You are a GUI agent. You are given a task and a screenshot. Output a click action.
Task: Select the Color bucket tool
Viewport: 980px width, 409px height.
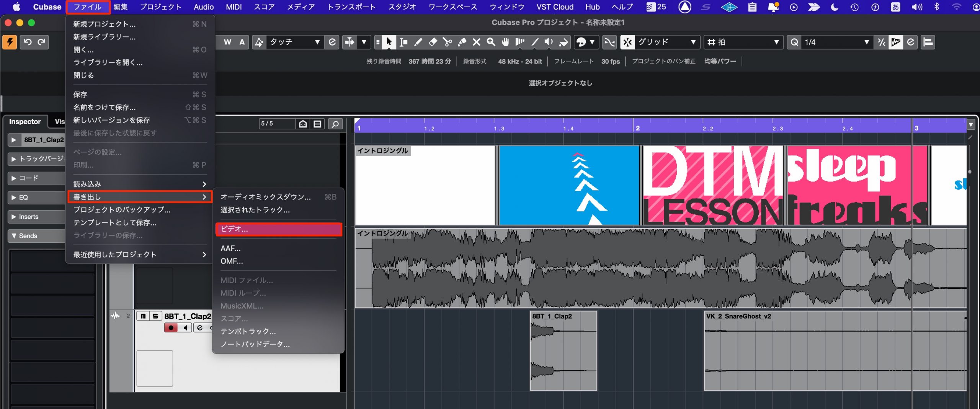563,42
